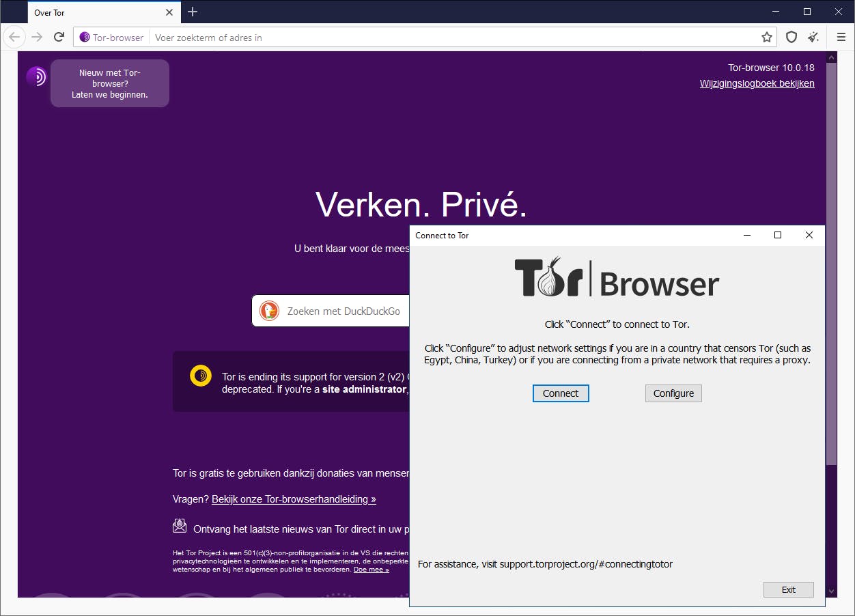This screenshot has width=855, height=616.
Task: Click the support.torproject.org assistance text
Action: (545, 564)
